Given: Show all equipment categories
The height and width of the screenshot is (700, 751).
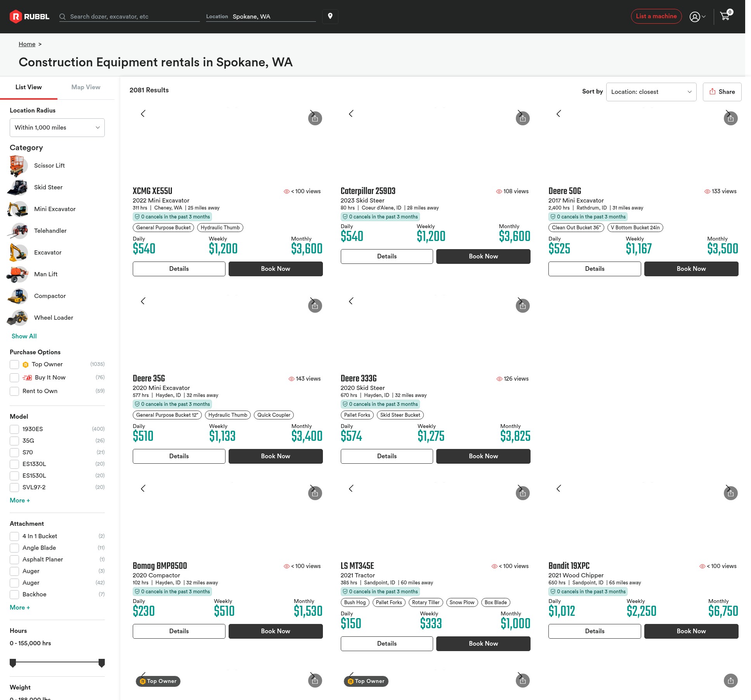Looking at the screenshot, I should pos(24,336).
